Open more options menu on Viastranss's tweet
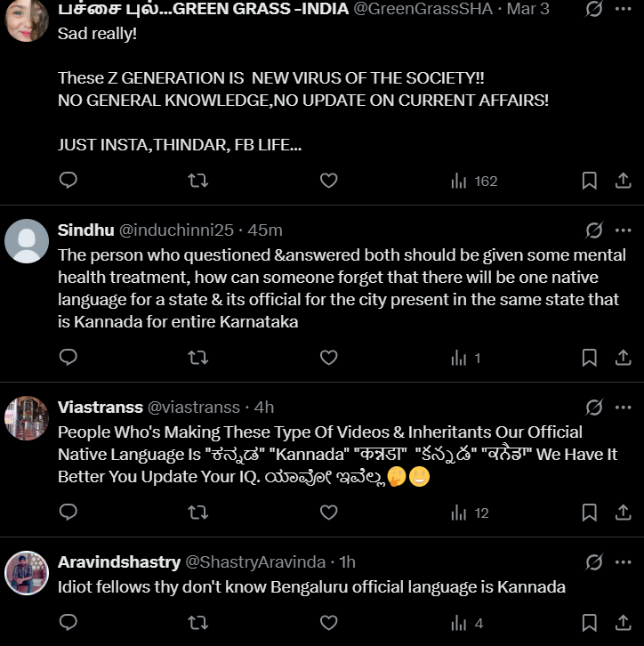 point(623,408)
